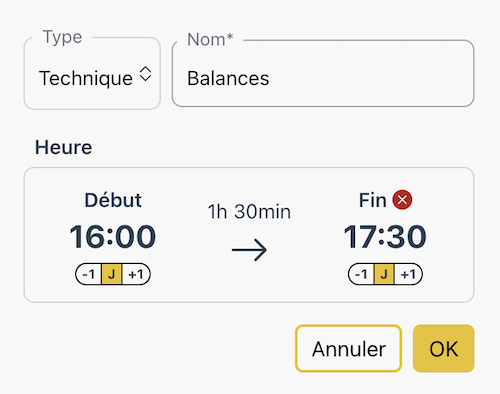Select +1 day offset under Début
The image size is (500, 394).
click(136, 274)
